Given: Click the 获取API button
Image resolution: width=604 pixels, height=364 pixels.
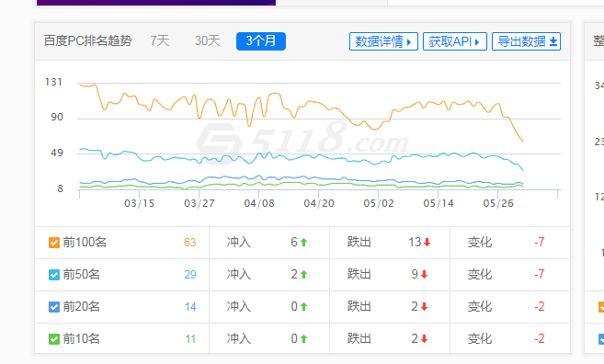Looking at the screenshot, I should (x=455, y=41).
